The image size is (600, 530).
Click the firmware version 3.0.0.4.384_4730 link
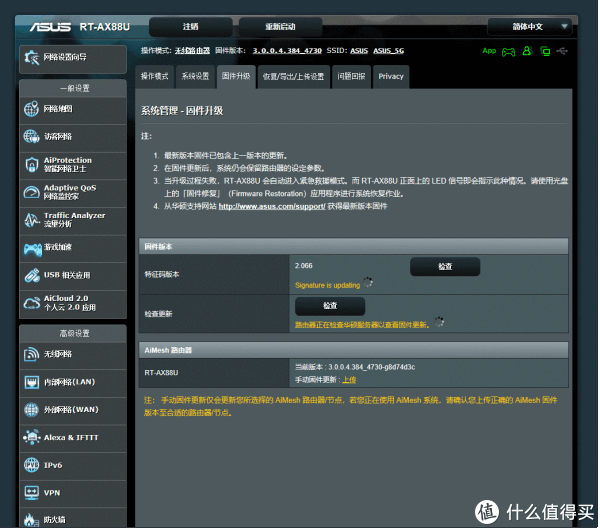click(288, 51)
